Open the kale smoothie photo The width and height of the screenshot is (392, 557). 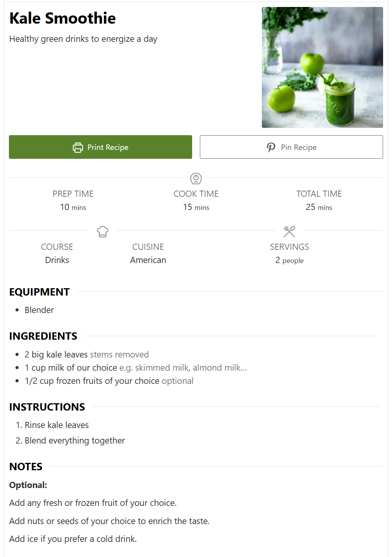322,67
